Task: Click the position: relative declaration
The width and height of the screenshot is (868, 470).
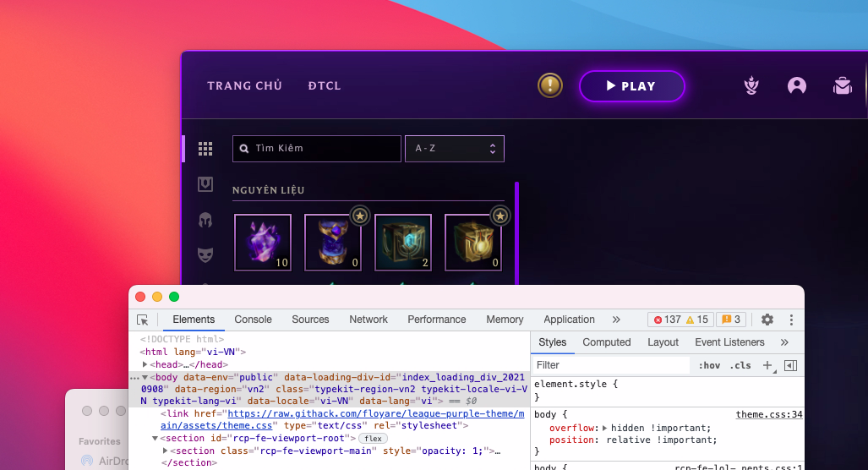Action: 633,440
